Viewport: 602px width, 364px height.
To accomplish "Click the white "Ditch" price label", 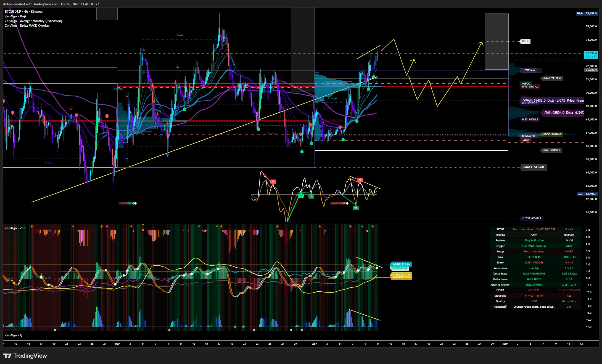I will pyautogui.click(x=525, y=41).
